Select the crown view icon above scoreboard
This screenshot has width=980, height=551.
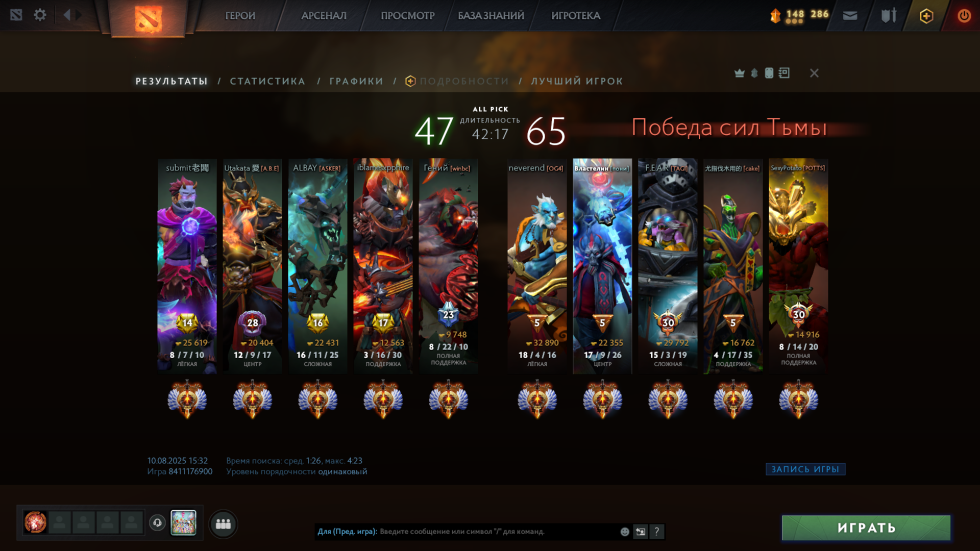click(x=739, y=73)
